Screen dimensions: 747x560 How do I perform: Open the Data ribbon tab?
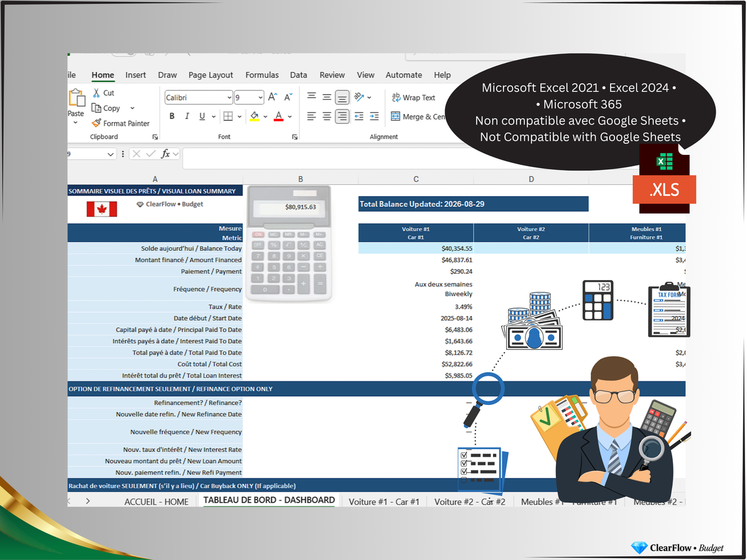tap(299, 75)
